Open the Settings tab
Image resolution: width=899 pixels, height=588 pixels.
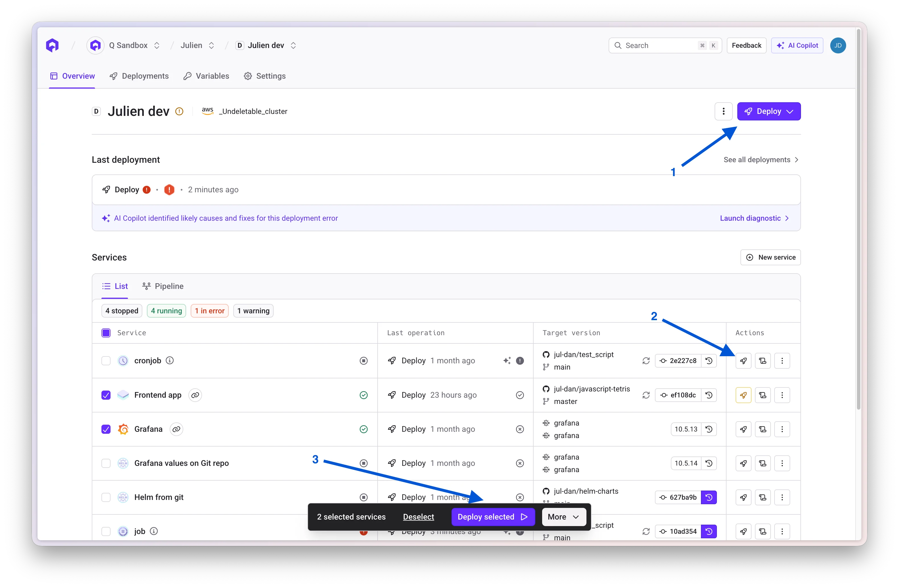(265, 76)
